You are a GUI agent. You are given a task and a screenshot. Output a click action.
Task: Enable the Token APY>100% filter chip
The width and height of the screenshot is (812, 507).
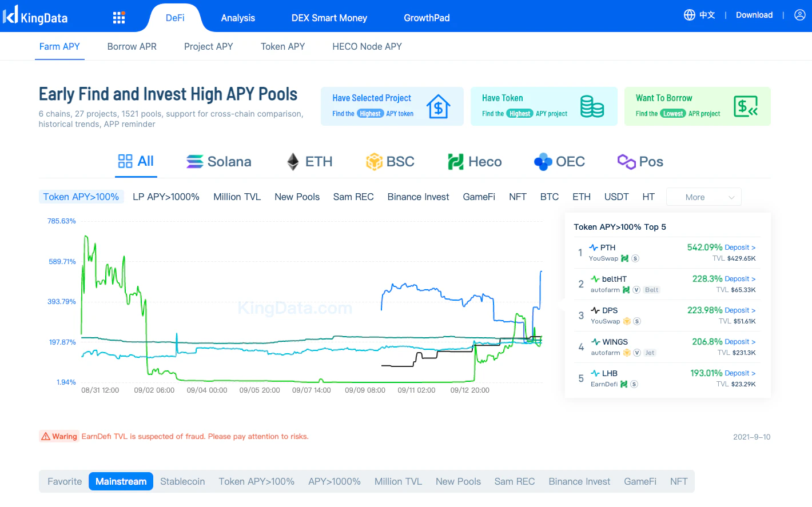tap(81, 196)
